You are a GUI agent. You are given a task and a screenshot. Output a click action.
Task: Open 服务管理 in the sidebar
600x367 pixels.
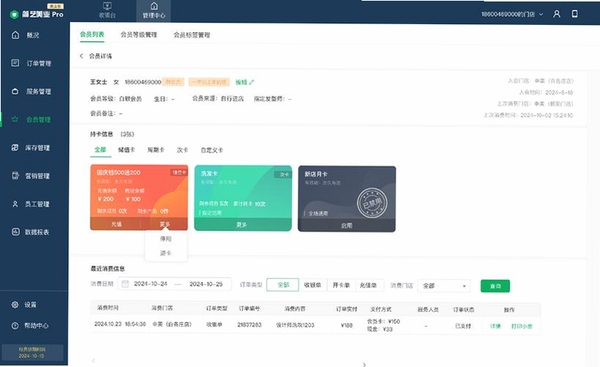[x=31, y=91]
